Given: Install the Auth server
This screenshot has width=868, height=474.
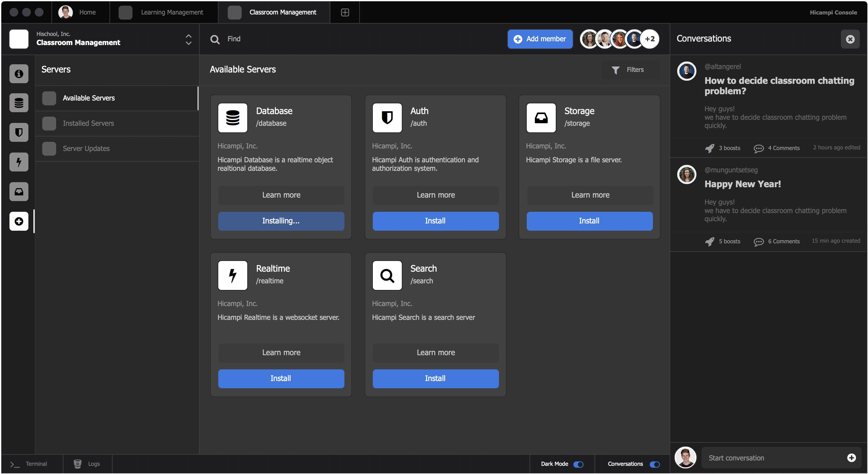Looking at the screenshot, I should [x=435, y=221].
